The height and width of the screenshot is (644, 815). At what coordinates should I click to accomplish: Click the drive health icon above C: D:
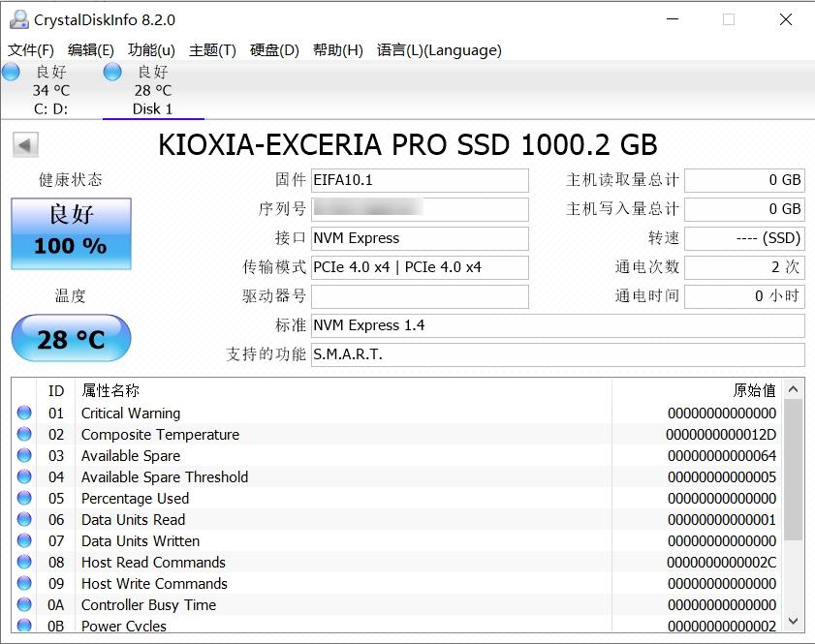[12, 72]
